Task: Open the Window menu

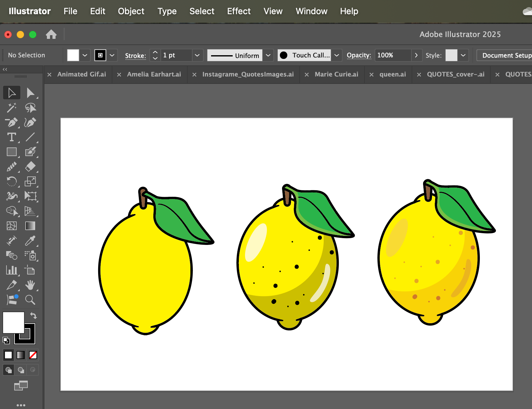Action: (x=311, y=11)
